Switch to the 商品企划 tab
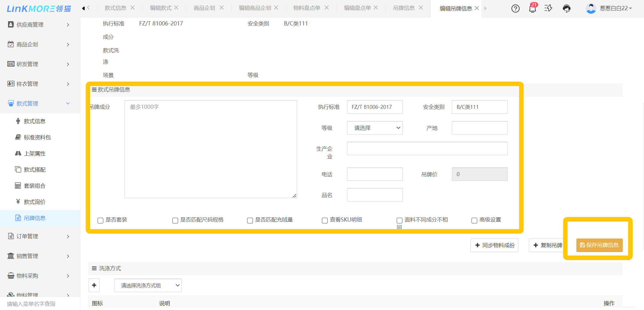 (204, 8)
